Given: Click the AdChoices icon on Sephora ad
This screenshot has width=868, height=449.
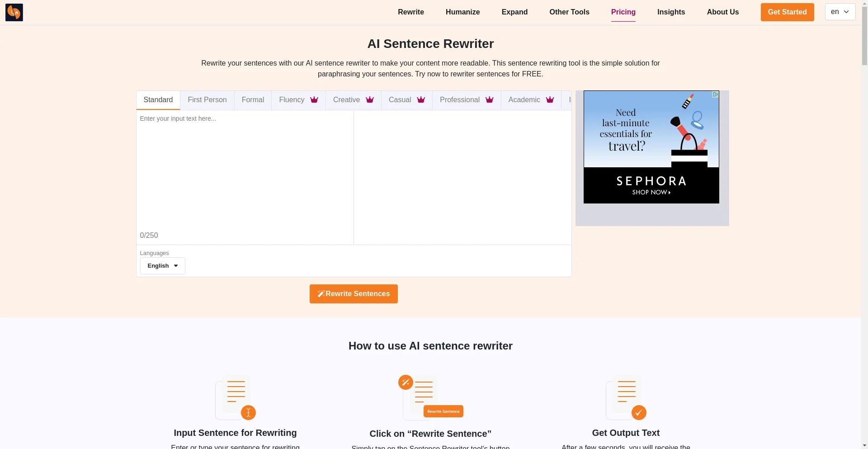Looking at the screenshot, I should coord(715,95).
